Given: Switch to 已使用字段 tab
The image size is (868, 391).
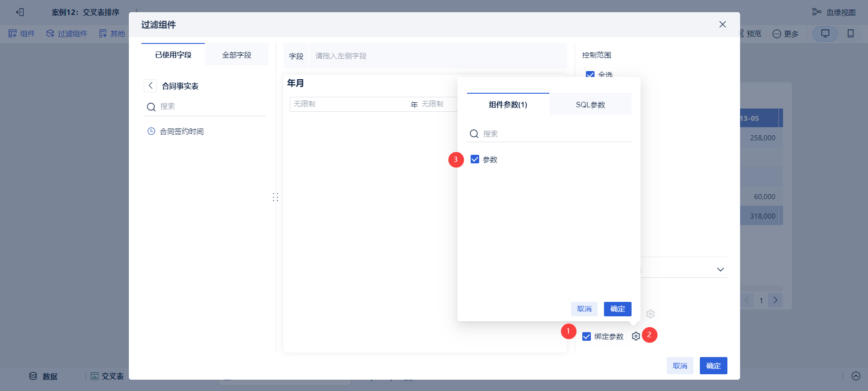Looking at the screenshot, I should tap(173, 55).
